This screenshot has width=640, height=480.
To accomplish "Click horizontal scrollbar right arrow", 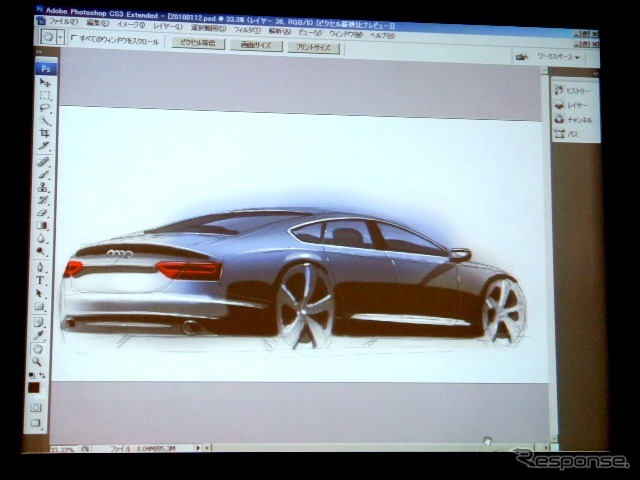I will 546,447.
